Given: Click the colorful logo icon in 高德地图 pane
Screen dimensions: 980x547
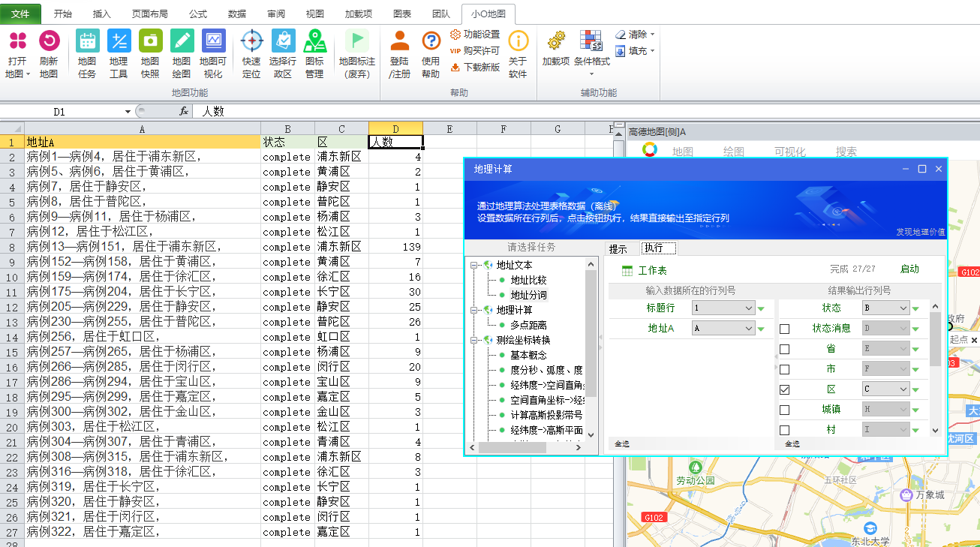Looking at the screenshot, I should (650, 150).
